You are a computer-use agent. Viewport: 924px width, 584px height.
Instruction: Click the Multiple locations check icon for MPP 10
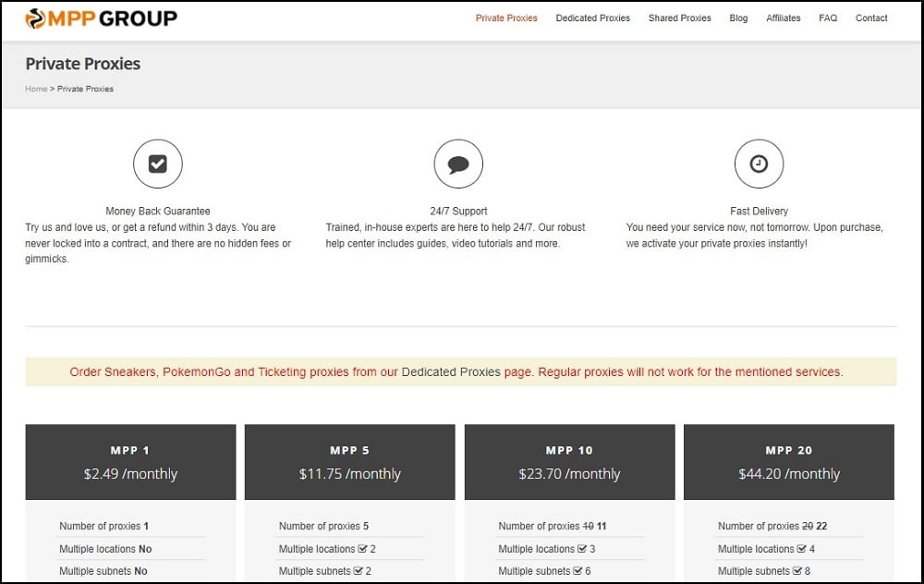(582, 549)
